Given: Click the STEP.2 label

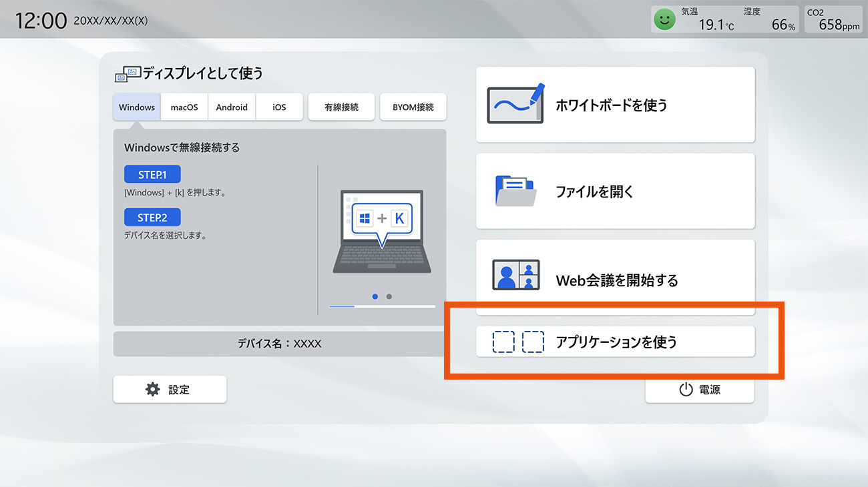Looking at the screenshot, I should click(x=152, y=217).
